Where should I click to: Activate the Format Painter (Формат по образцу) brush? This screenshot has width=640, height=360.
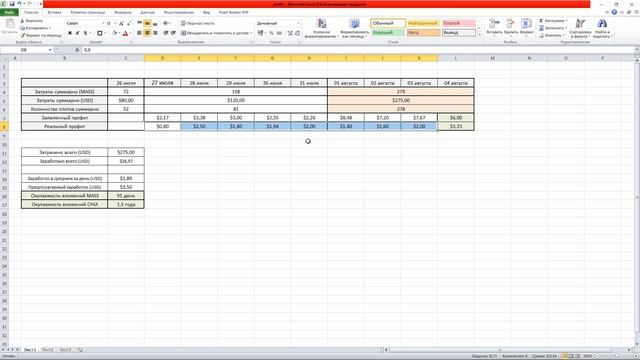(41, 36)
